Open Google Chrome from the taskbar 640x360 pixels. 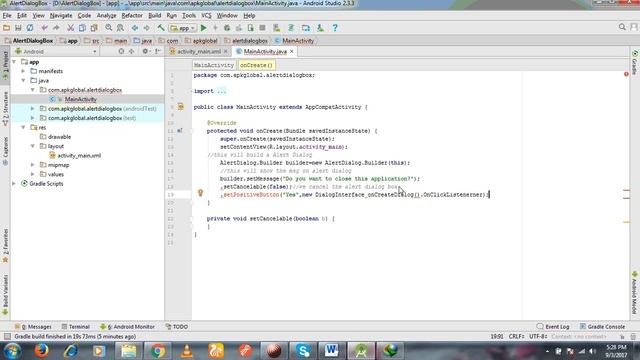tap(158, 351)
